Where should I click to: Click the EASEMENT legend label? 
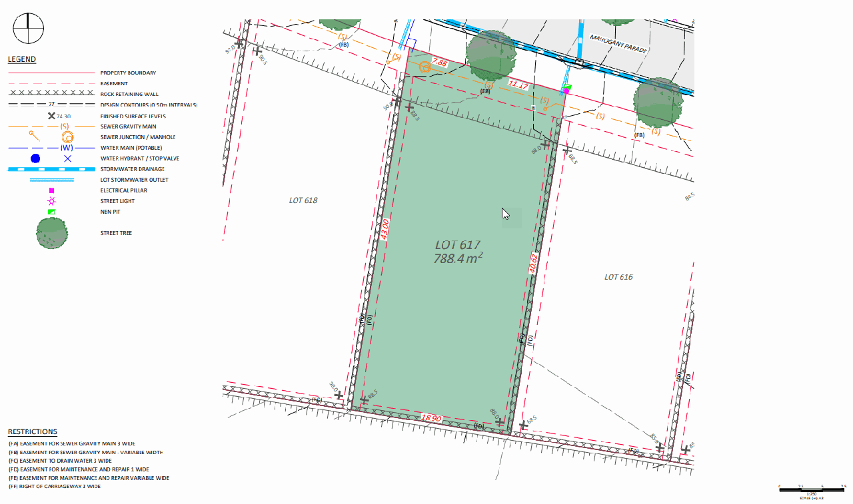[114, 83]
